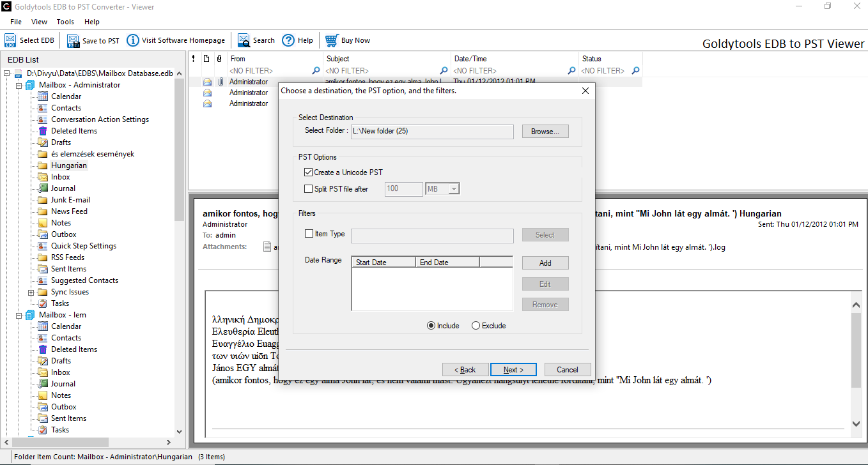Click the Mailbox - Administrator mailbox icon
This screenshot has height=465, width=868.
(x=30, y=85)
